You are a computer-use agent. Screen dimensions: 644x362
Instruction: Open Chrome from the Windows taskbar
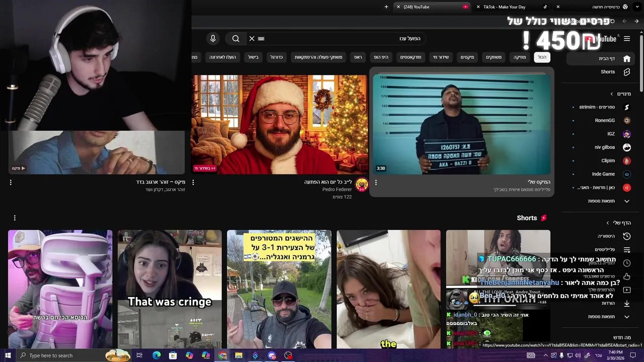[222, 355]
